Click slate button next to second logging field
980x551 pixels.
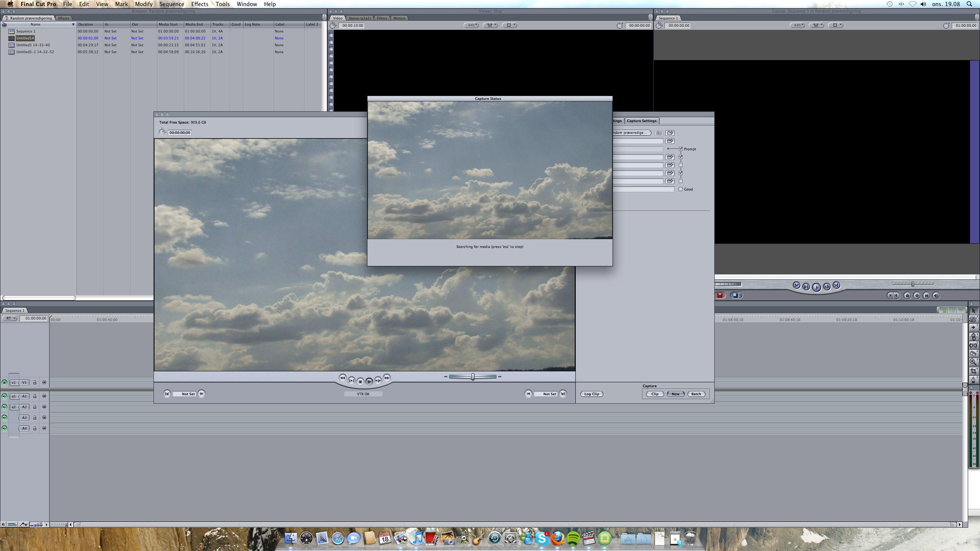(x=670, y=141)
